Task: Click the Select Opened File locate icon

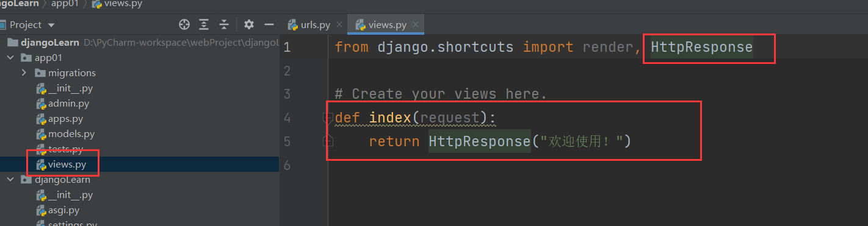Action: click(x=184, y=24)
